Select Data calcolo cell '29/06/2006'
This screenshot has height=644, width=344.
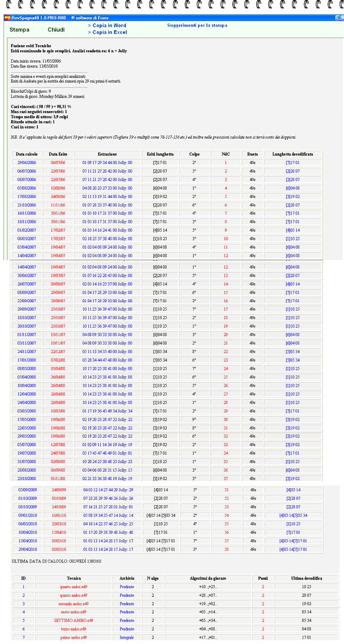(27, 163)
